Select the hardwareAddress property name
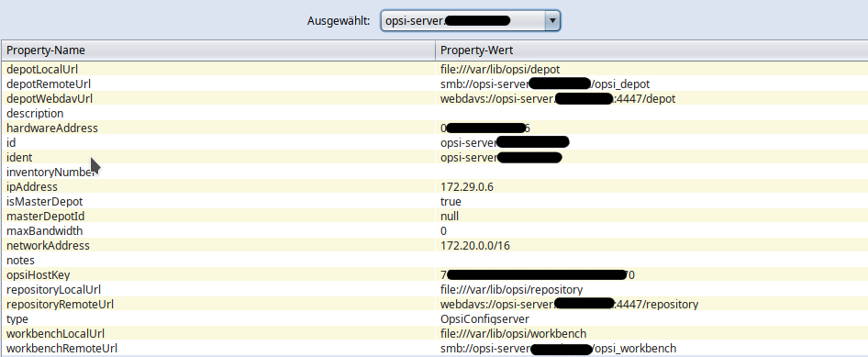The height and width of the screenshot is (357, 868). 52,128
